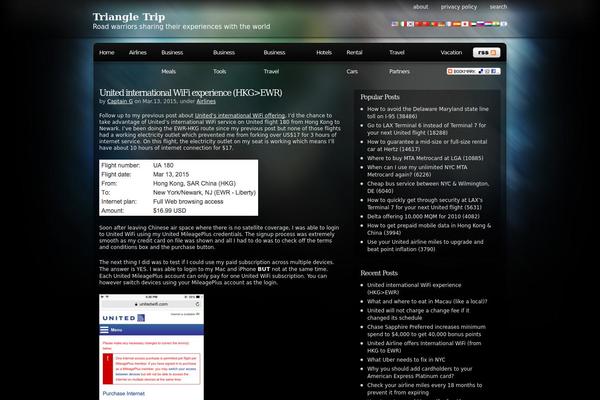600x400 pixels.
Task: Click the Bookmark share button
Action: pyautogui.click(x=474, y=71)
